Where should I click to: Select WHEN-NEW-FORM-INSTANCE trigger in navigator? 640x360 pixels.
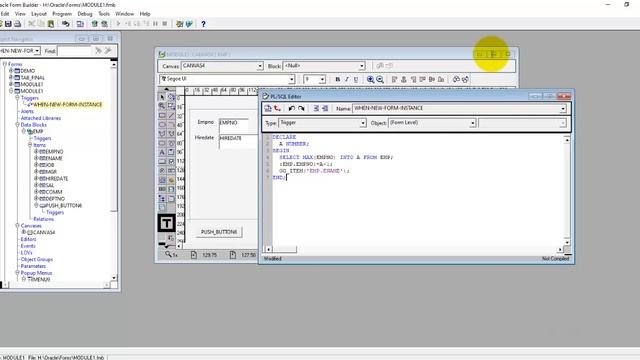pos(67,104)
